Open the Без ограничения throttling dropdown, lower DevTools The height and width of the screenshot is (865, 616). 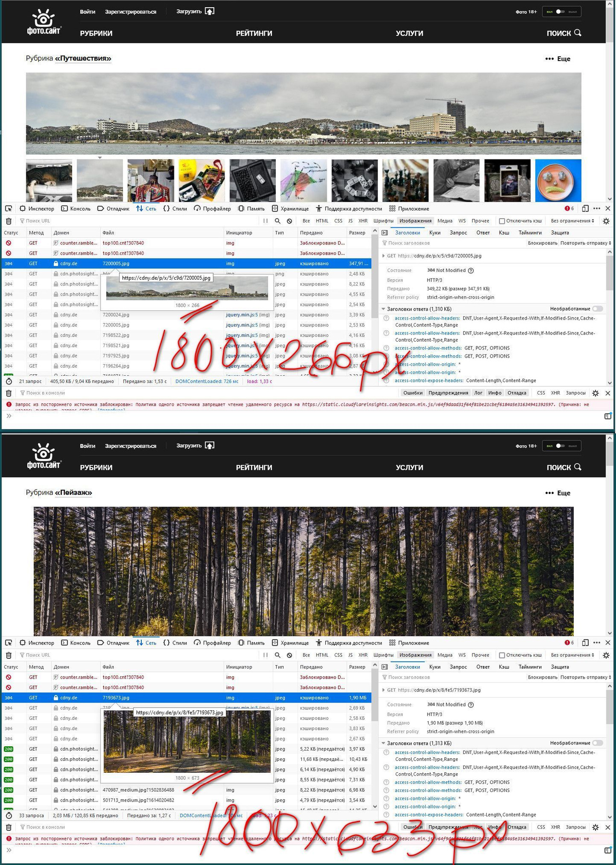tap(572, 655)
